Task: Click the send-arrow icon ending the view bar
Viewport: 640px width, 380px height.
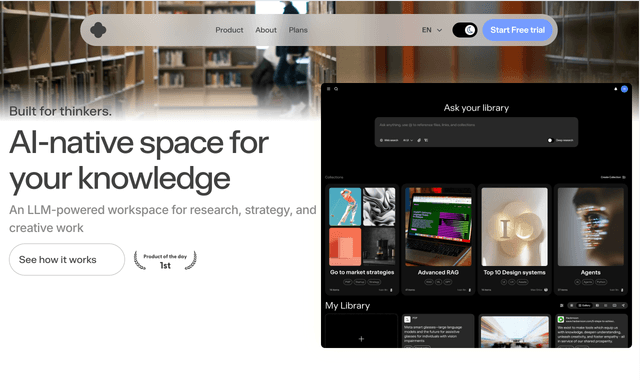Action: coord(623,305)
